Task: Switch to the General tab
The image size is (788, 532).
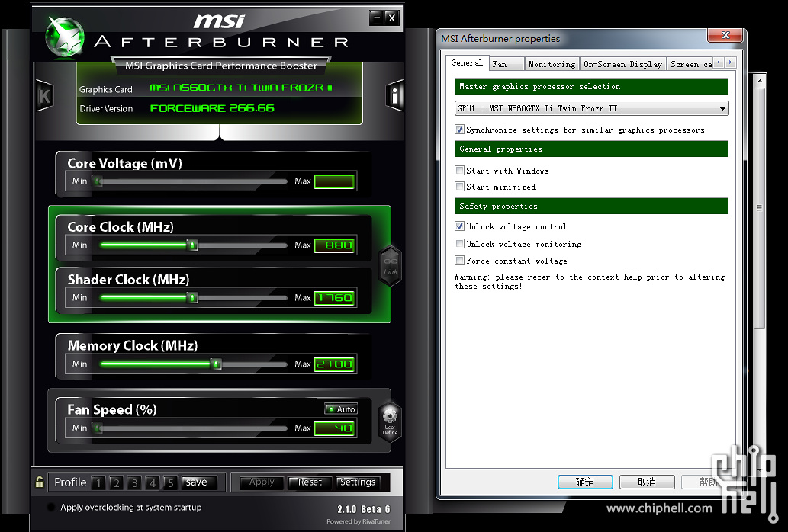Action: point(467,62)
